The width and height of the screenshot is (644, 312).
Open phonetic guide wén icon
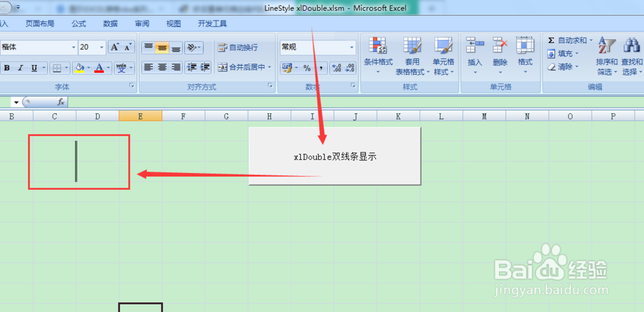pyautogui.click(x=122, y=68)
